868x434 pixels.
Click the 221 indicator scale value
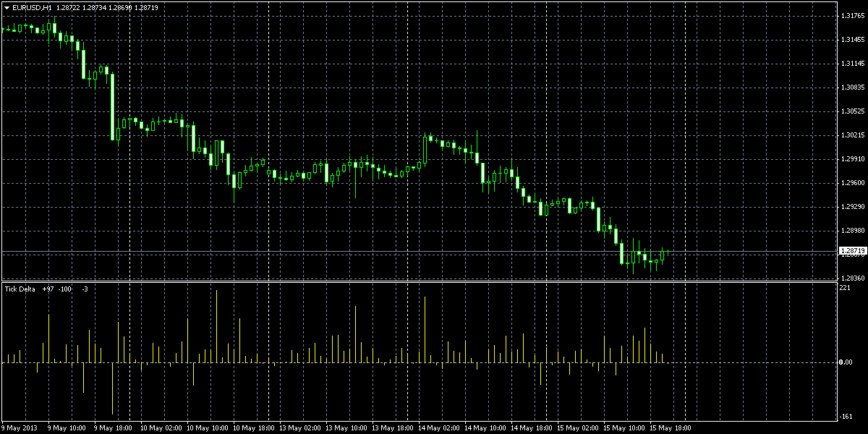(x=846, y=288)
